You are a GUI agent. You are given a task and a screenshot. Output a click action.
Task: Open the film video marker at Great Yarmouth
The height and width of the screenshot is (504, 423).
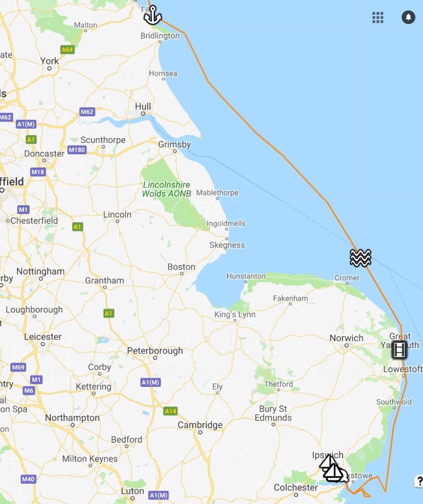(x=399, y=350)
